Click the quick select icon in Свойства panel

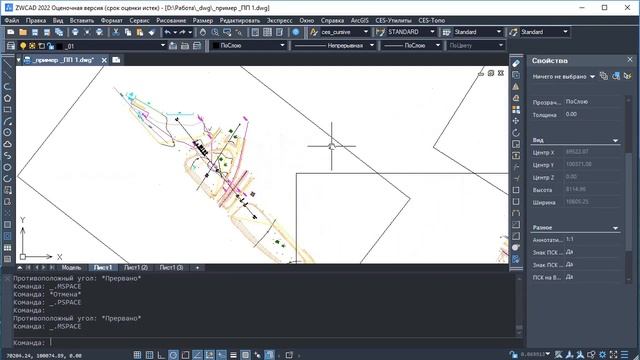(x=627, y=76)
